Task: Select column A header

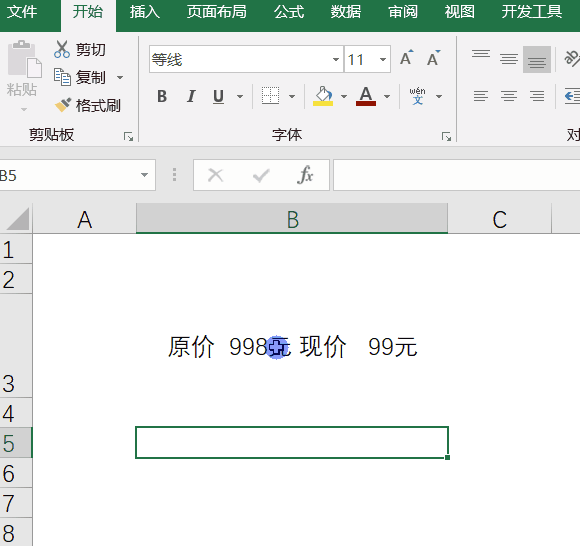Action: tap(84, 219)
